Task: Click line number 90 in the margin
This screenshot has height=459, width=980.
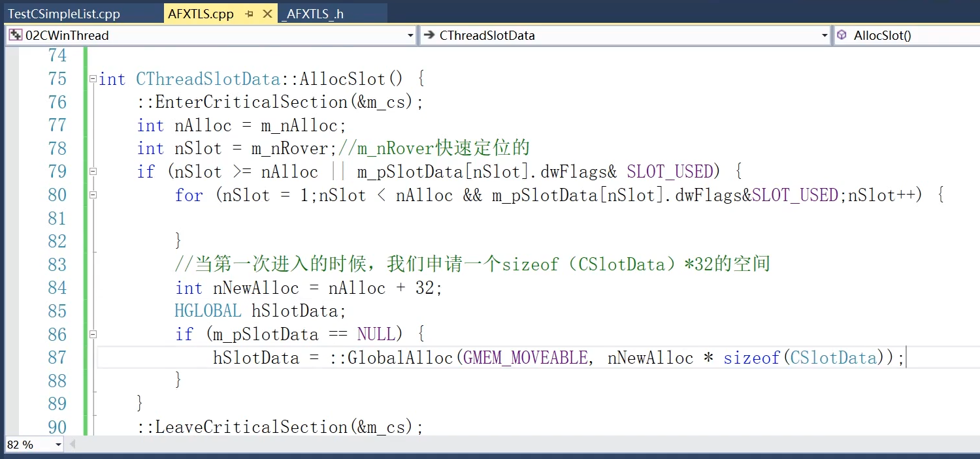Action: 57,427
